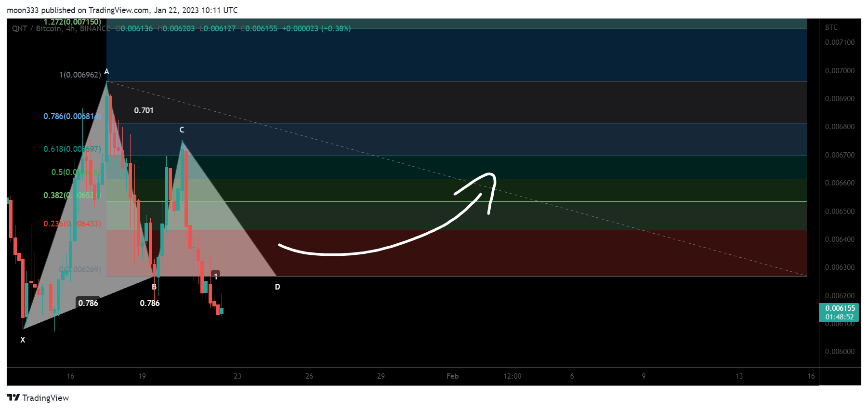Select the 0(0.006269) Fibonacci level label
868x409 pixels.
pyautogui.click(x=80, y=269)
